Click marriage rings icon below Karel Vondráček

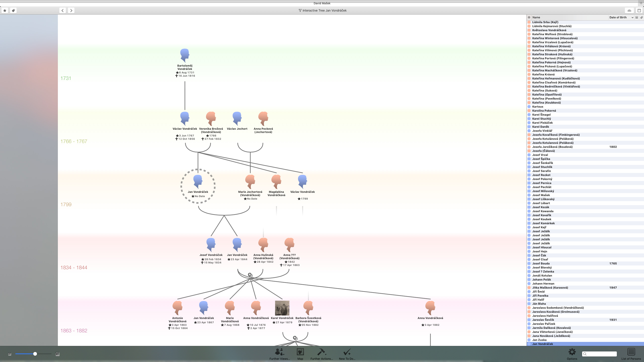tap(295, 338)
